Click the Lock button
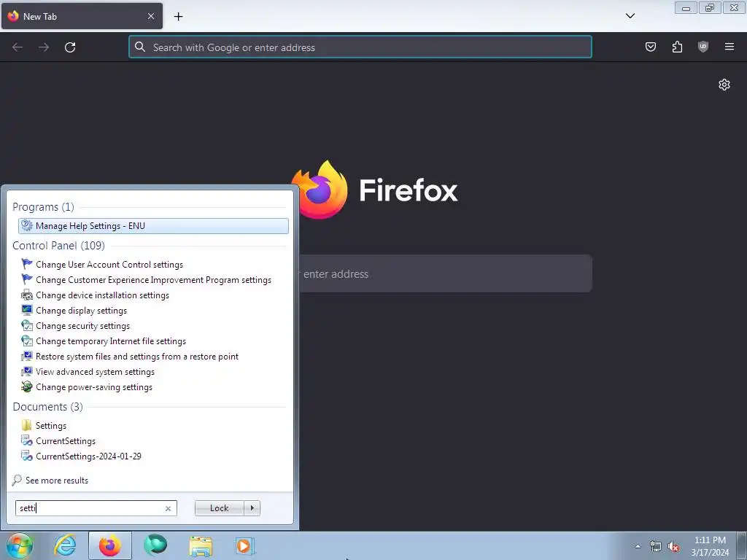The width and height of the screenshot is (747, 560). point(219,508)
